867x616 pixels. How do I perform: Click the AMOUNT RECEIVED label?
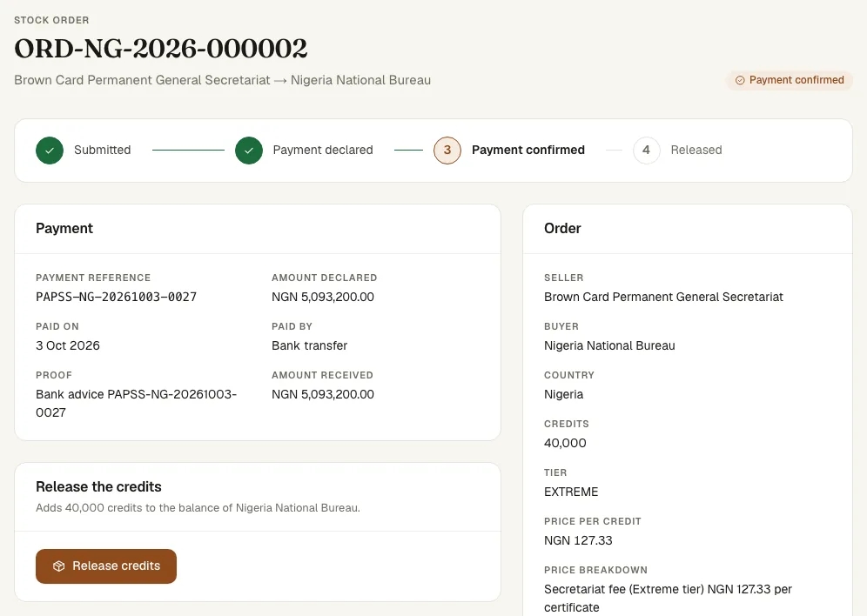pos(322,375)
